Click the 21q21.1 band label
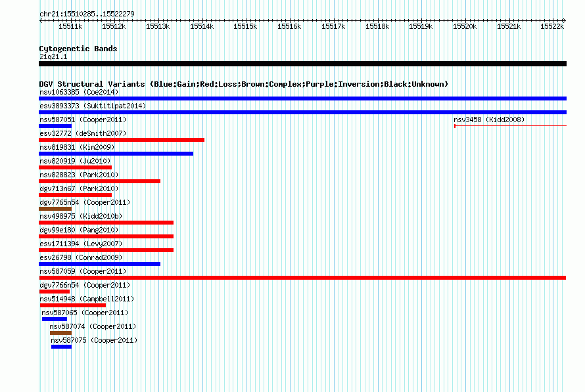 53,56
